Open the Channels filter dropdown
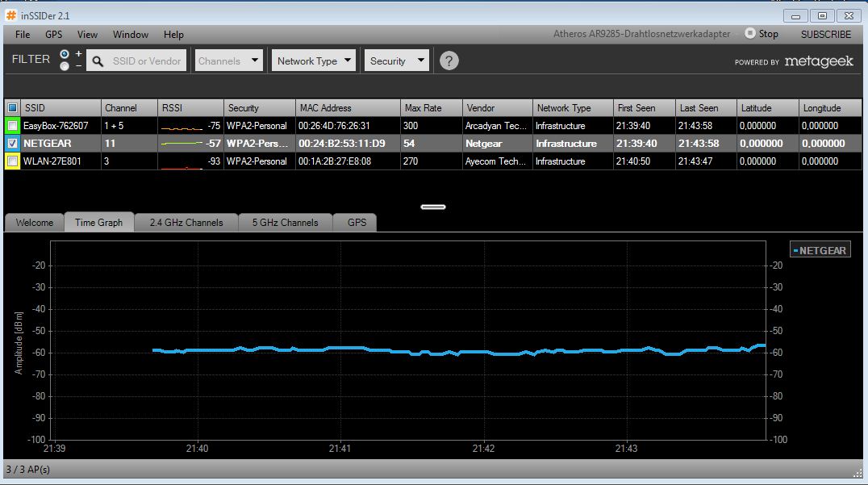This screenshot has width=868, height=485. coord(228,61)
